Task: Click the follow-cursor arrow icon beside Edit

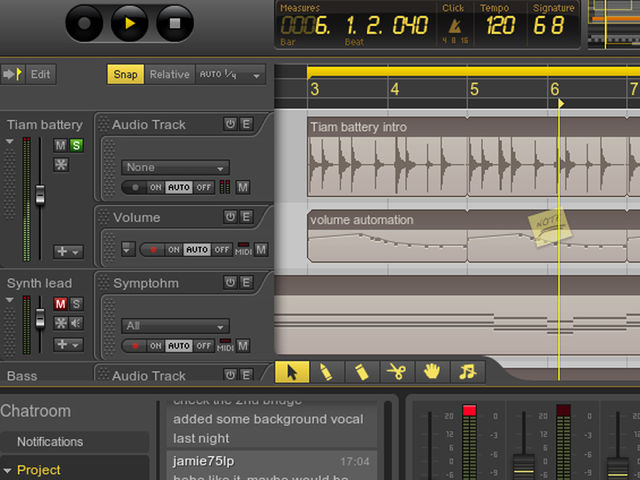Action: [13, 74]
